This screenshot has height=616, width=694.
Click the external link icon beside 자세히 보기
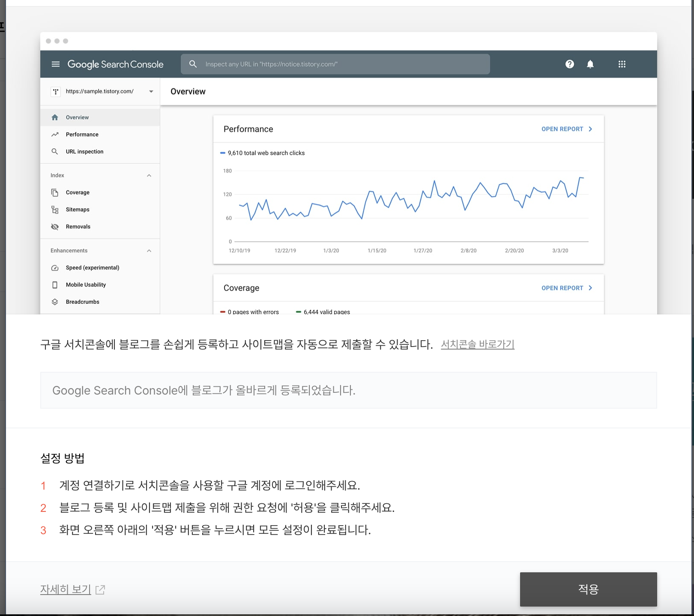click(x=100, y=590)
